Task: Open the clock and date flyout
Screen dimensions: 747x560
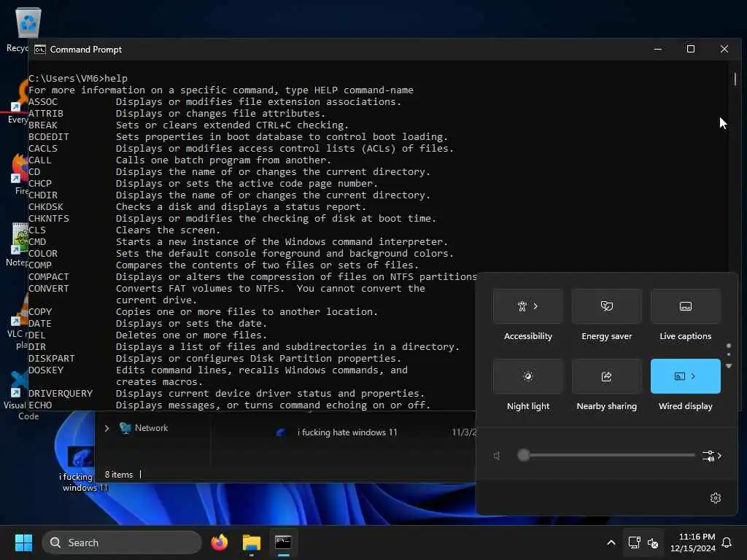Action: [692, 542]
